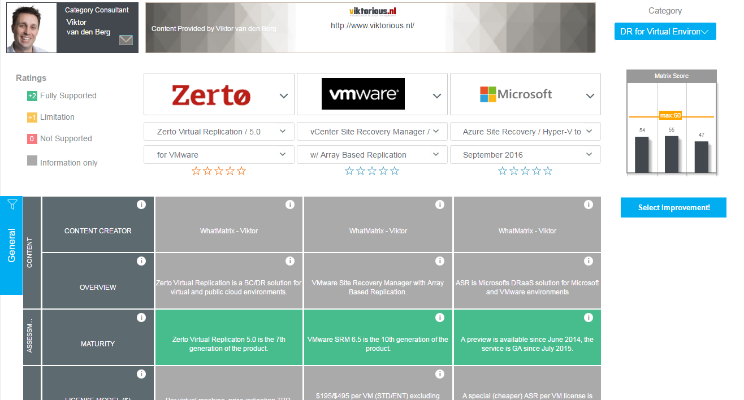Open the DR for Virtual Environments category dropdown
The image size is (744, 400).
pos(665,32)
